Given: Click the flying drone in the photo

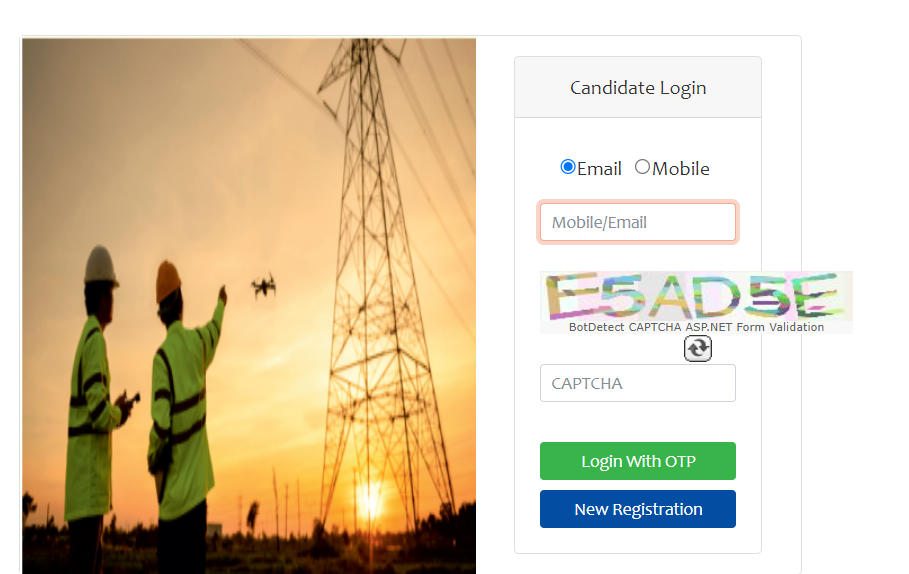Looking at the screenshot, I should 264,286.
